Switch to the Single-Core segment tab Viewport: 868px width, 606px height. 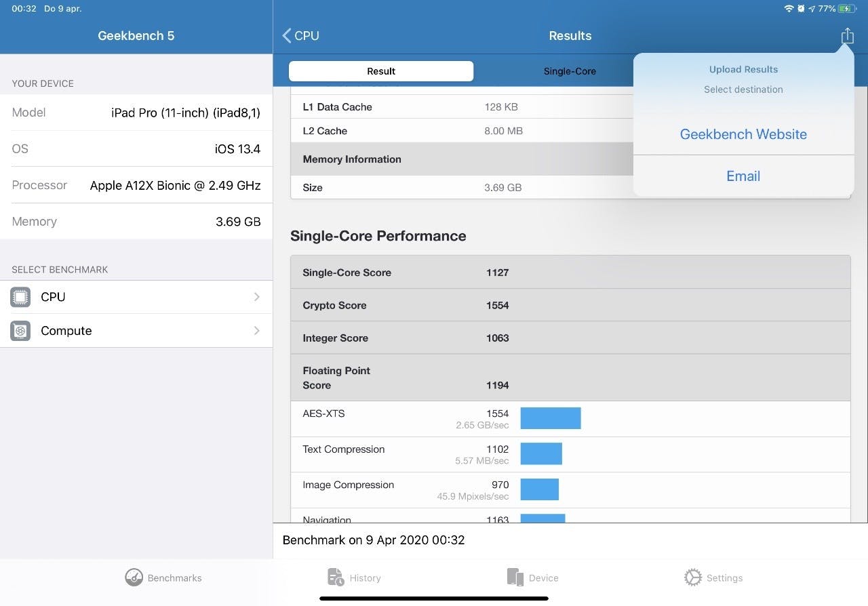coord(570,71)
